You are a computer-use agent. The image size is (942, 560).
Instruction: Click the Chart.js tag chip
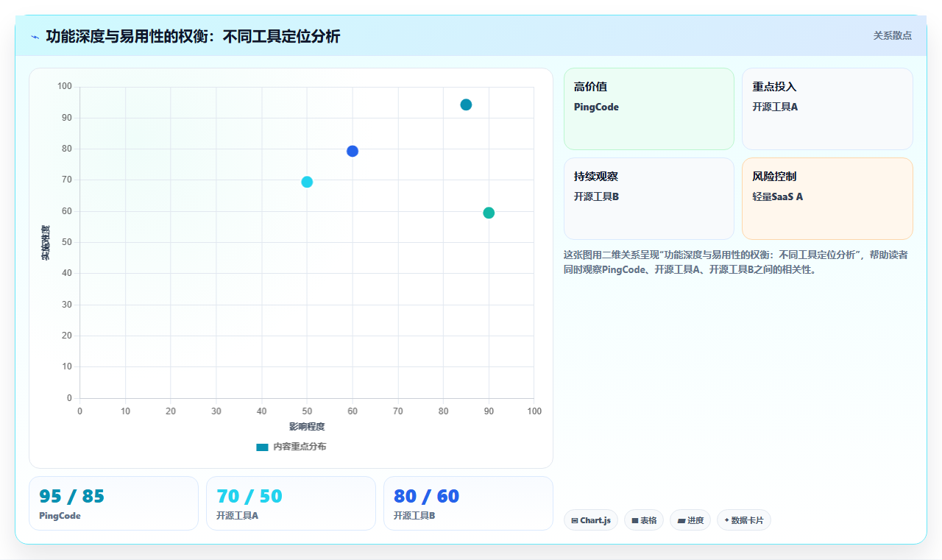click(591, 520)
